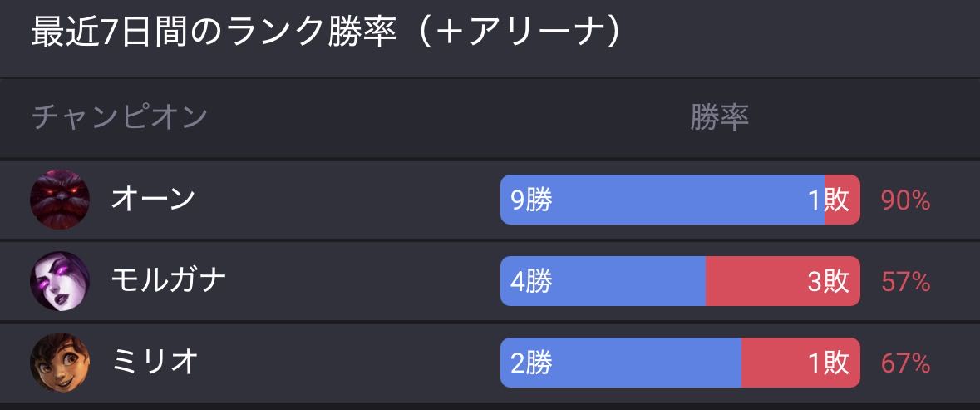Select the ミリオ champion name
Viewport: 980px width, 410px height.
[x=154, y=363]
